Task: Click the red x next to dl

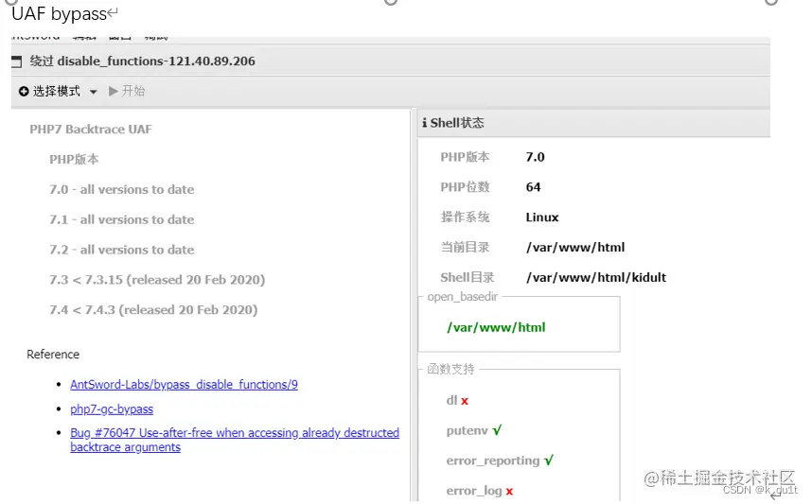Action: (x=465, y=401)
